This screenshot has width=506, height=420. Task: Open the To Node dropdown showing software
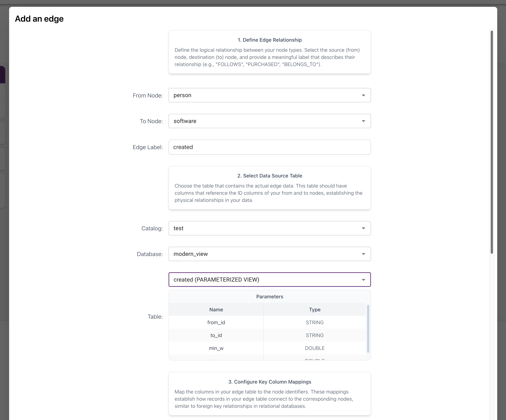269,121
